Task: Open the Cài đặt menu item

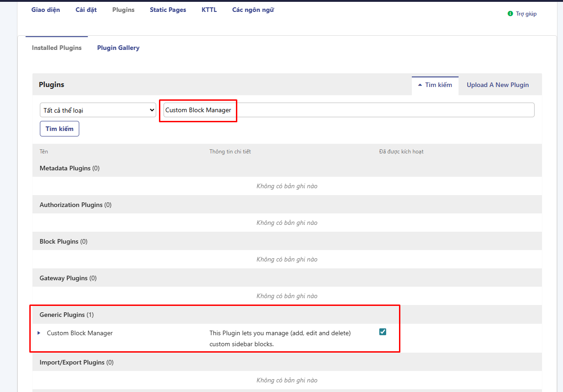Action: pos(86,9)
